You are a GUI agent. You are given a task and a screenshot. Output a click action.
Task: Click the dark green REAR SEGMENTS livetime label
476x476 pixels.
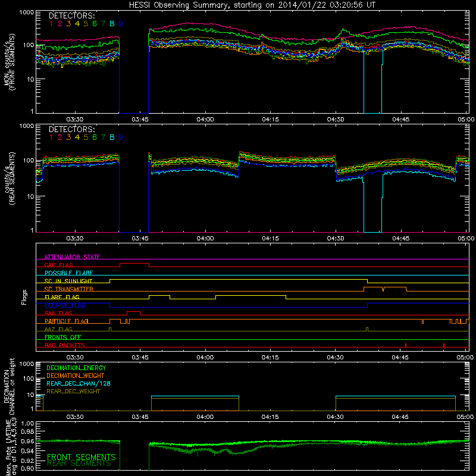point(79,464)
